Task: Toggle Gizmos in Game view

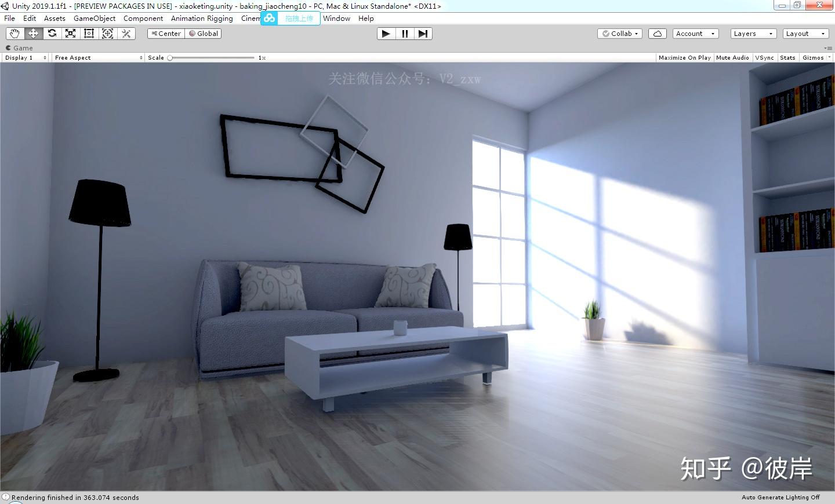Action: tap(813, 57)
